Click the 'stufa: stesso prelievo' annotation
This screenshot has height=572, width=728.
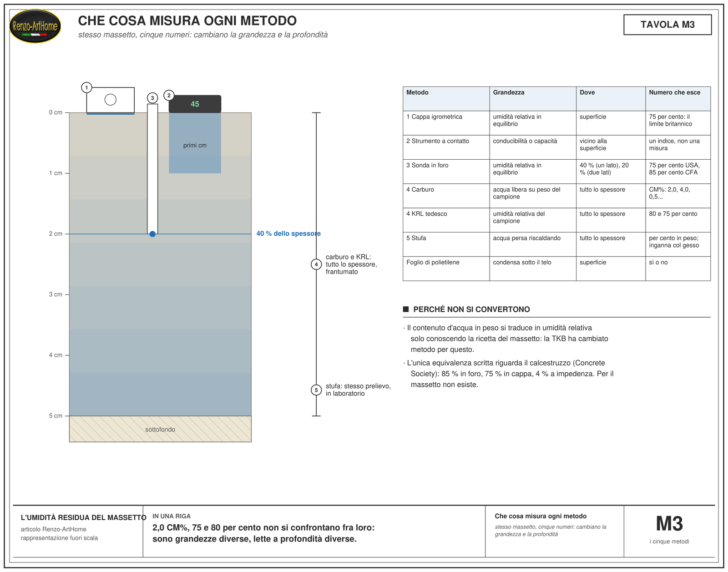point(358,390)
